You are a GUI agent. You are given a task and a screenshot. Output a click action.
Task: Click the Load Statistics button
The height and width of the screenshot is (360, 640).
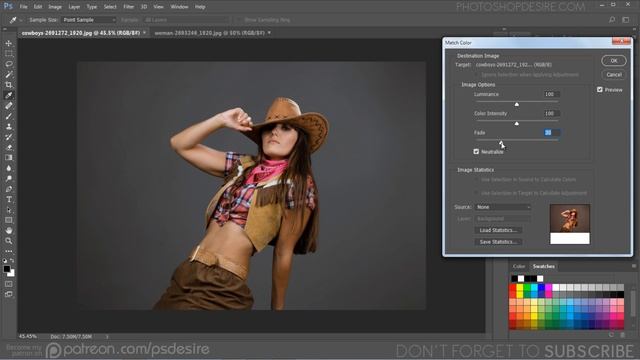[x=498, y=230]
